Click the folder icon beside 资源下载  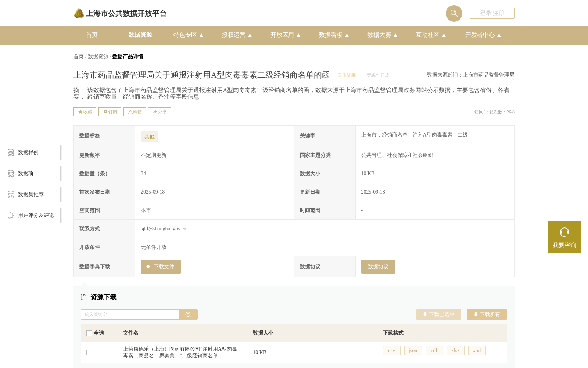click(84, 297)
